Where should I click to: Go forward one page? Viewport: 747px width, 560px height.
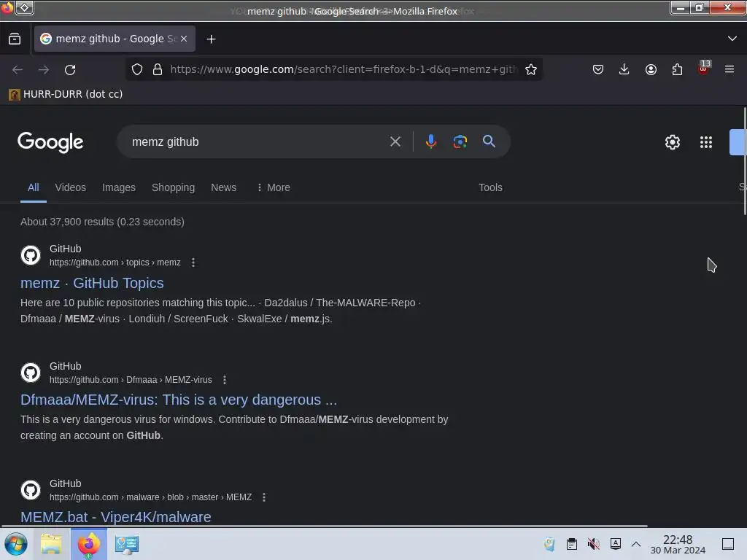[44, 69]
